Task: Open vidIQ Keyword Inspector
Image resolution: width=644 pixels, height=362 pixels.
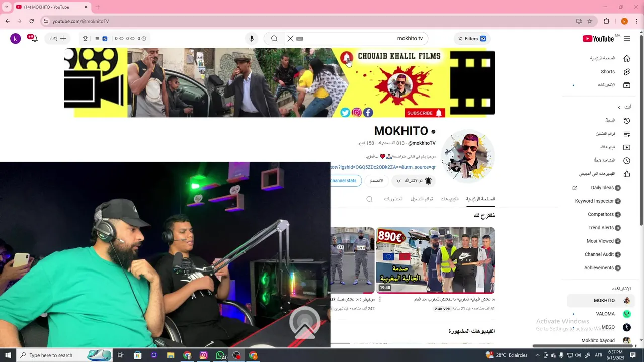Action: (598, 201)
